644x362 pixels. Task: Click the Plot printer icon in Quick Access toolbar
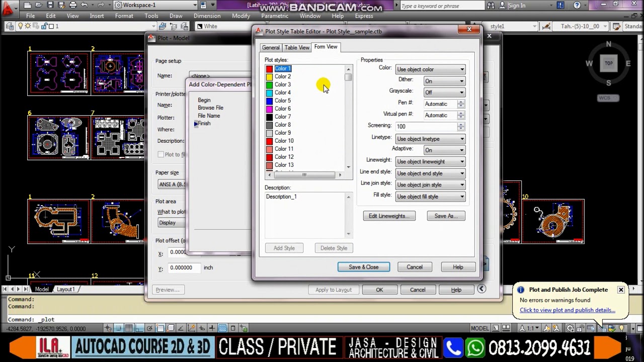[73, 5]
